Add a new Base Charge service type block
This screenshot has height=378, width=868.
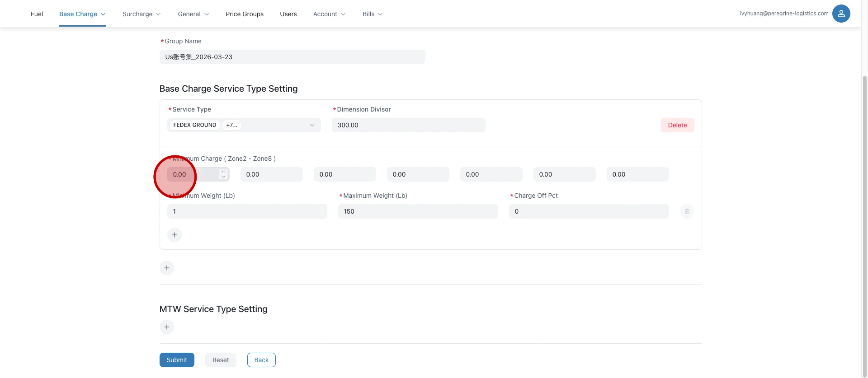coord(167,268)
